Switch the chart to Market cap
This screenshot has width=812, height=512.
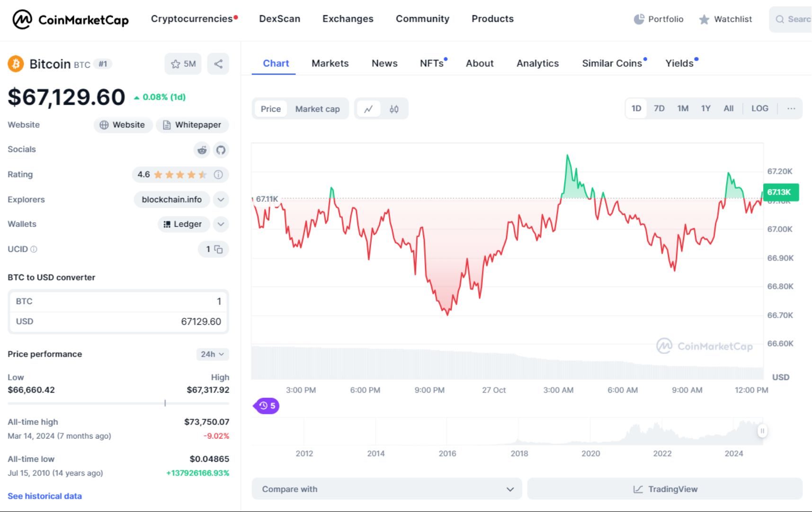pos(317,108)
